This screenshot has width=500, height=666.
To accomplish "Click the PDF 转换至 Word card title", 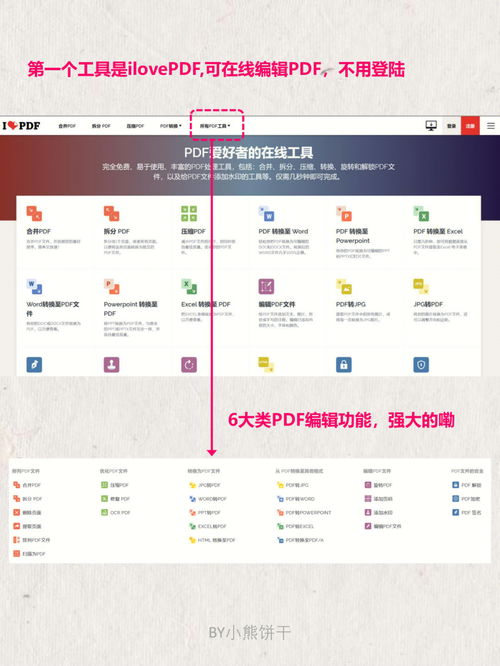I will tap(283, 231).
